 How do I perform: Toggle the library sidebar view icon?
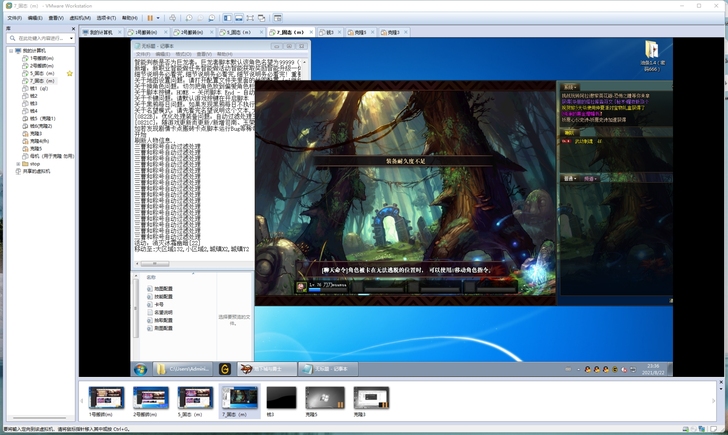coord(228,18)
